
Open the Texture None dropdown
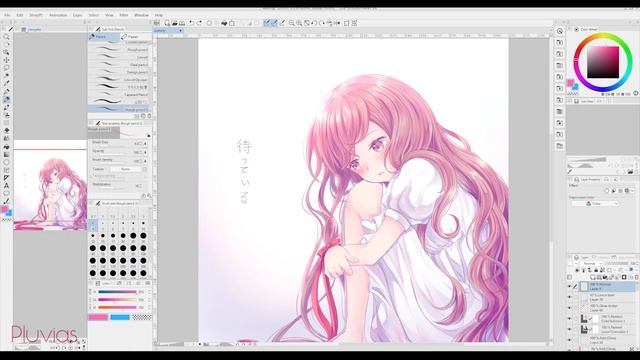click(x=125, y=169)
